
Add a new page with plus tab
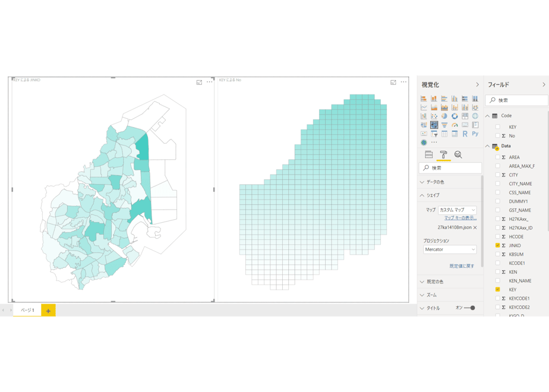pos(48,311)
